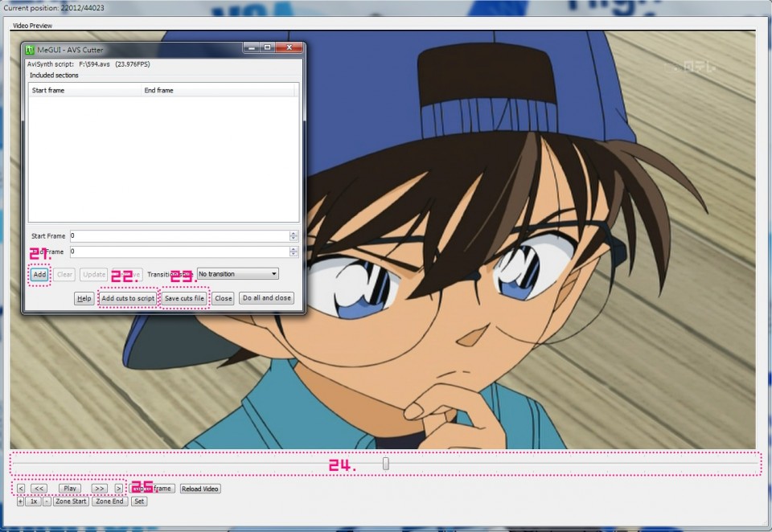Click inside the Start Frame input field
Screen dimensions: 772x532
click(177, 236)
